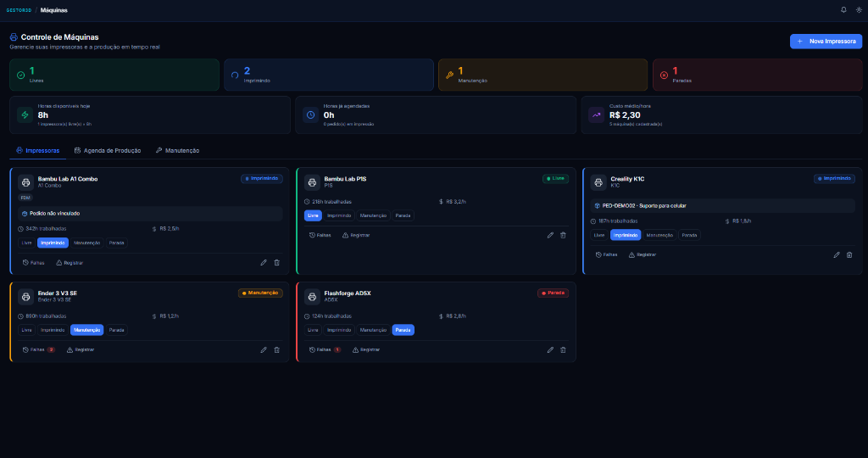Viewport: 868px width, 458px height.
Task: Switch to the Agenda de Produção tab
Action: click(108, 151)
